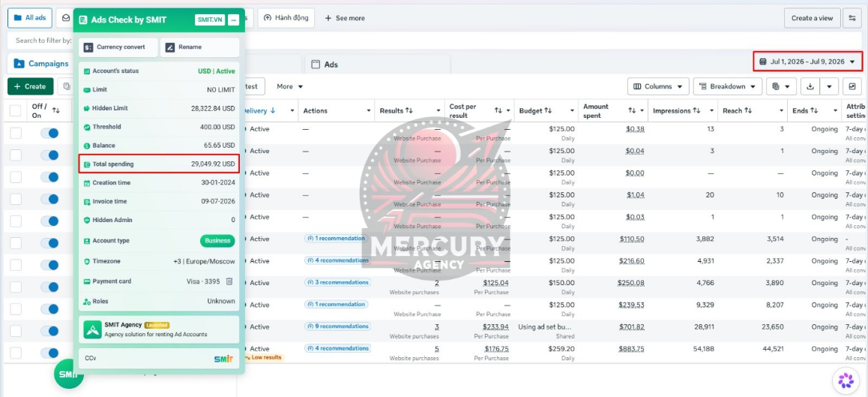Open the SMIT.VN link button
868x397 pixels.
point(210,20)
